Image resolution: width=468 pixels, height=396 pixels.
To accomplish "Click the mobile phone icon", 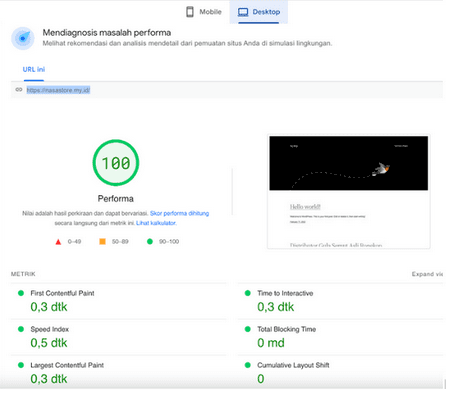I will point(190,12).
